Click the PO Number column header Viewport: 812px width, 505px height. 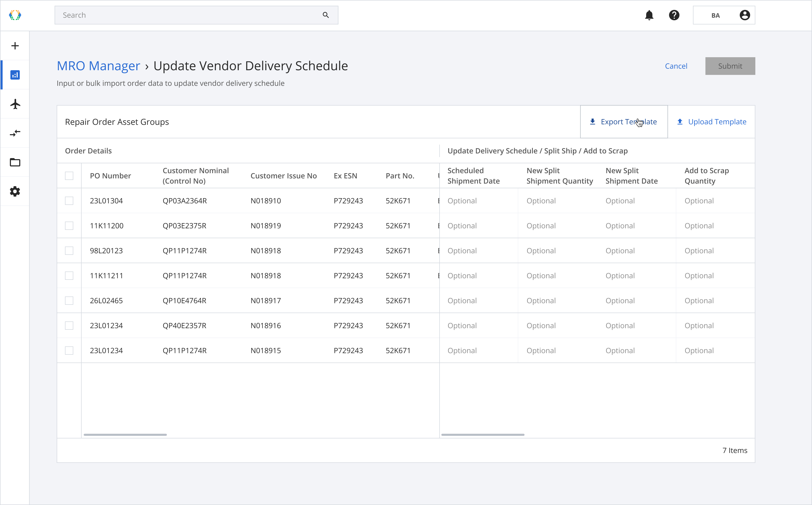pyautogui.click(x=110, y=176)
